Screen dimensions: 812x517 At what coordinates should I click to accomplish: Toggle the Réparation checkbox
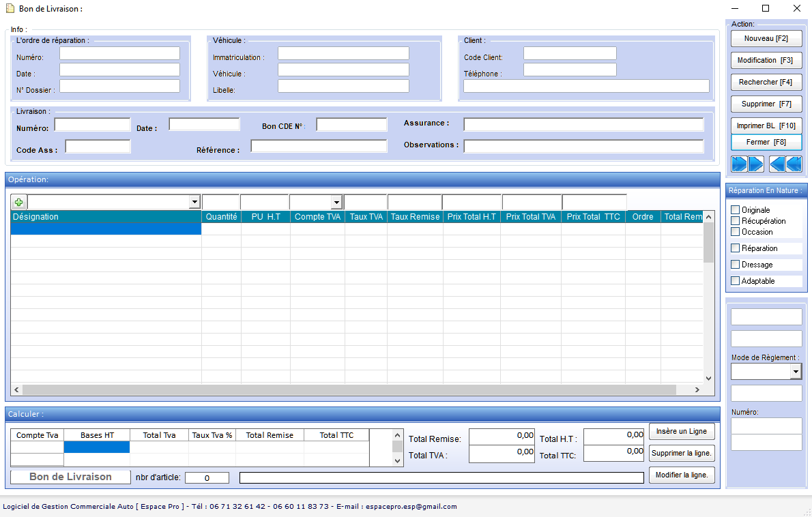click(x=735, y=248)
